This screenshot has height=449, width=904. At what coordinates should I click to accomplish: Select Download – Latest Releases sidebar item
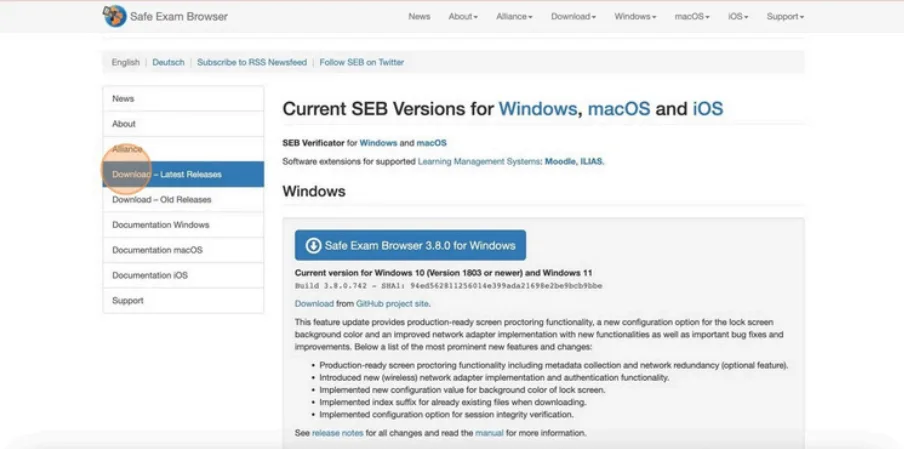(183, 174)
